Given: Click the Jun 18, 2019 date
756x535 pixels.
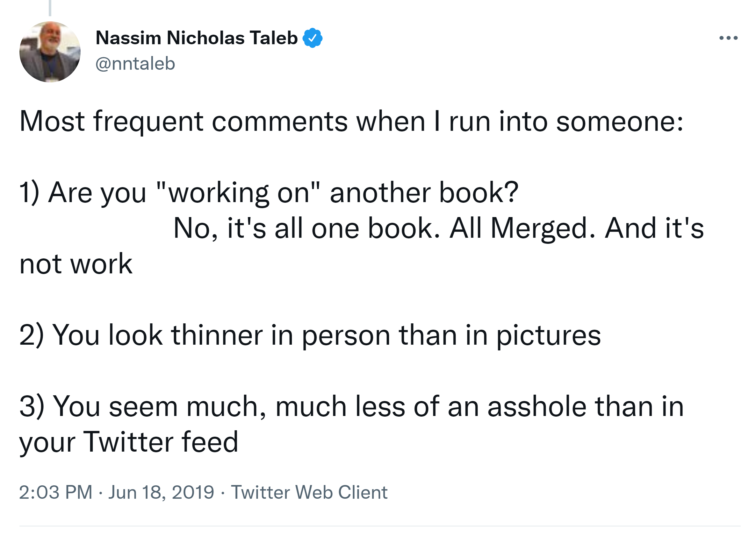Looking at the screenshot, I should coord(161,492).
